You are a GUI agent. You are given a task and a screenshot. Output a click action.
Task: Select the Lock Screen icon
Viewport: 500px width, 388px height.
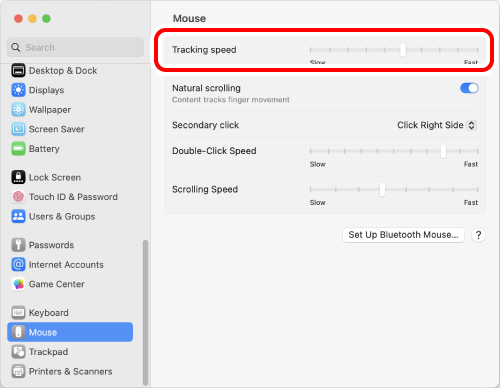pyautogui.click(x=18, y=177)
